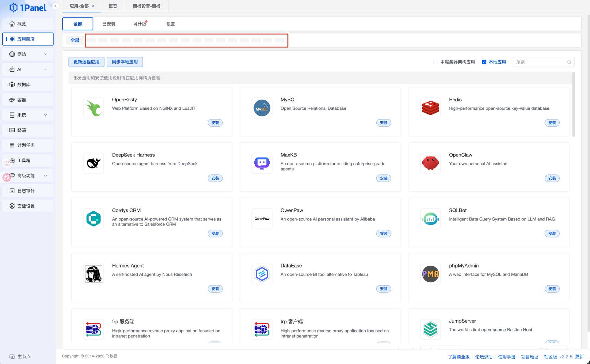Click the app list vertical scrollbar
The image size is (590, 364).
click(573, 104)
